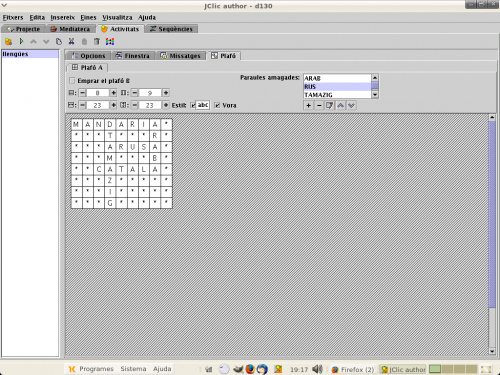Open the Edita menu

37,17
